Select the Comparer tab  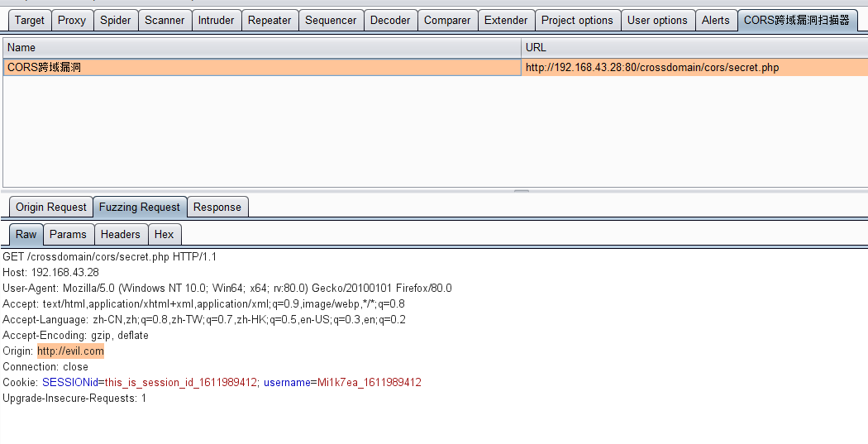(447, 20)
